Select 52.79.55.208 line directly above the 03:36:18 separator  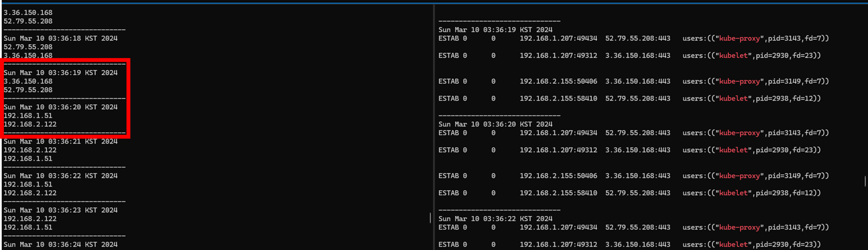(x=28, y=21)
